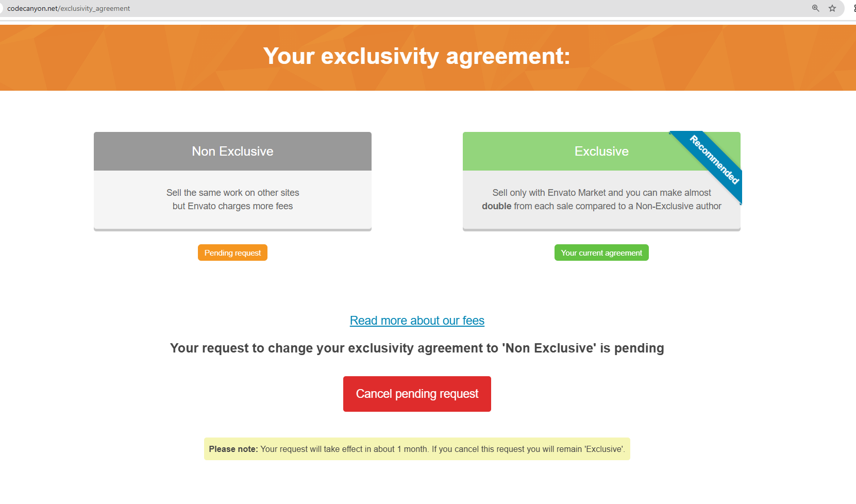Click the Your exclusivity agreement heading

point(416,56)
